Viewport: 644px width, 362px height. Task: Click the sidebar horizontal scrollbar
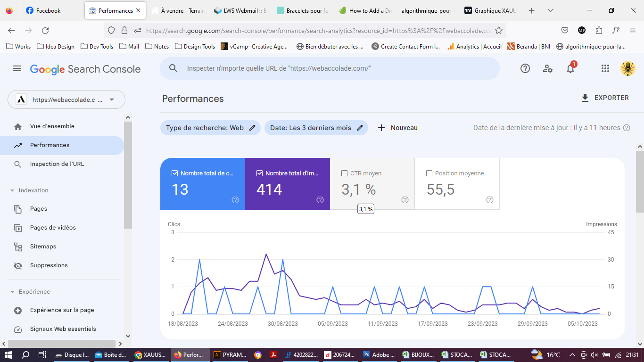[62, 344]
